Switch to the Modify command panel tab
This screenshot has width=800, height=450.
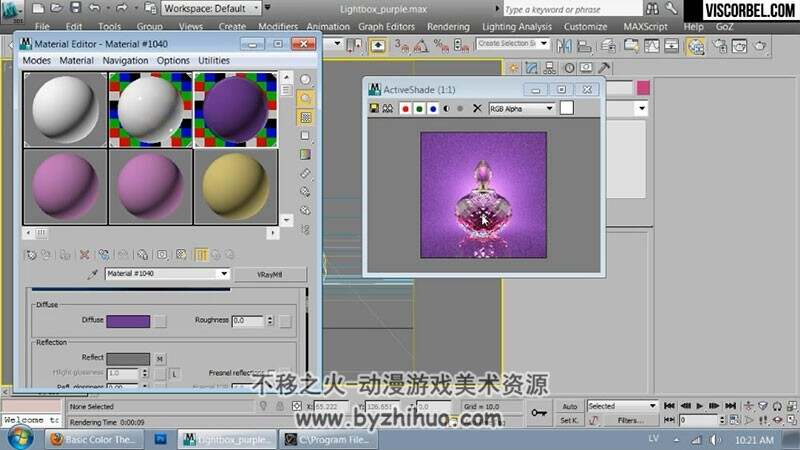(x=532, y=68)
